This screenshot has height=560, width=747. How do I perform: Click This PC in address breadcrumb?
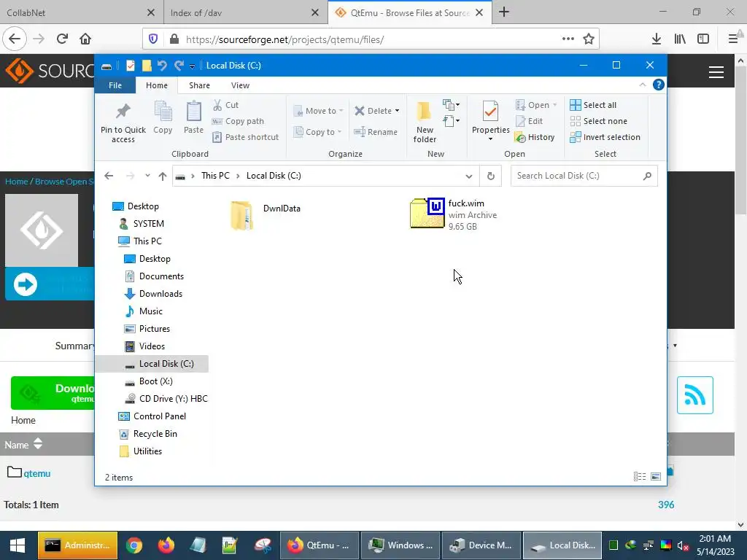(x=215, y=176)
